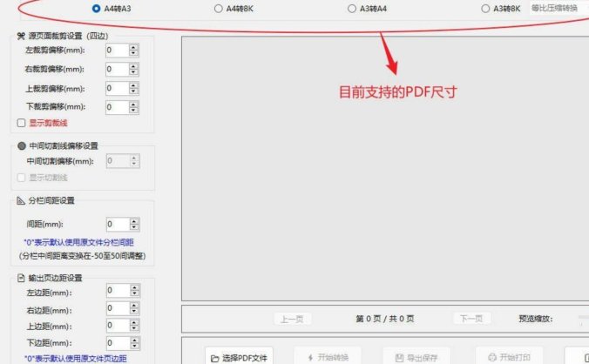Decrement 上边距 with its down arrow
The height and width of the screenshot is (364, 589).
135,328
